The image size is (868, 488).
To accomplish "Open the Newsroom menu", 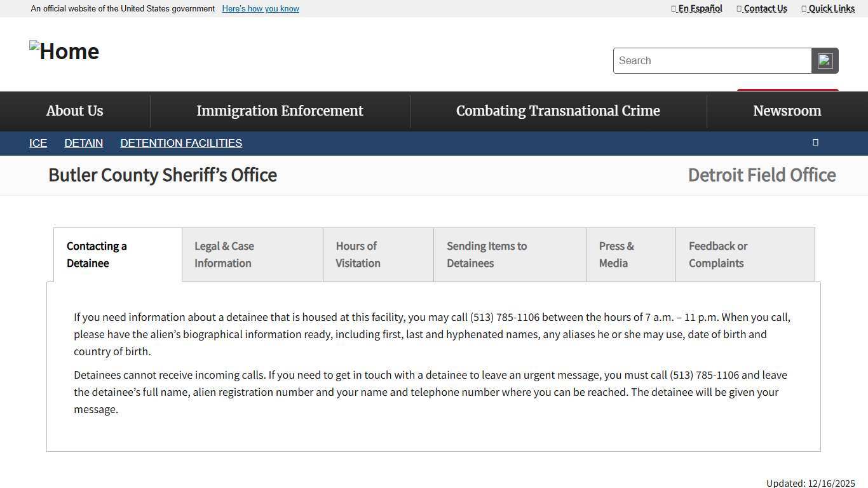I will [787, 111].
